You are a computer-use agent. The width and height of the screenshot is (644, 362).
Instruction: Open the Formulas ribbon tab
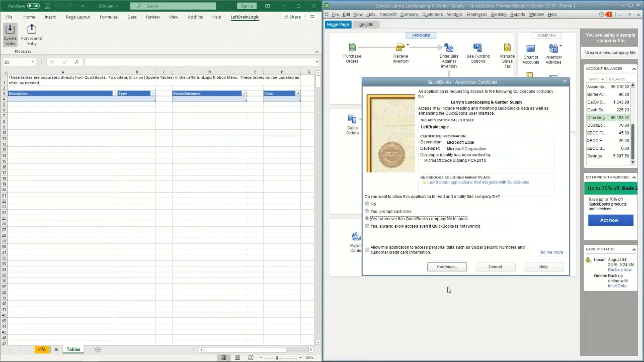109,17
